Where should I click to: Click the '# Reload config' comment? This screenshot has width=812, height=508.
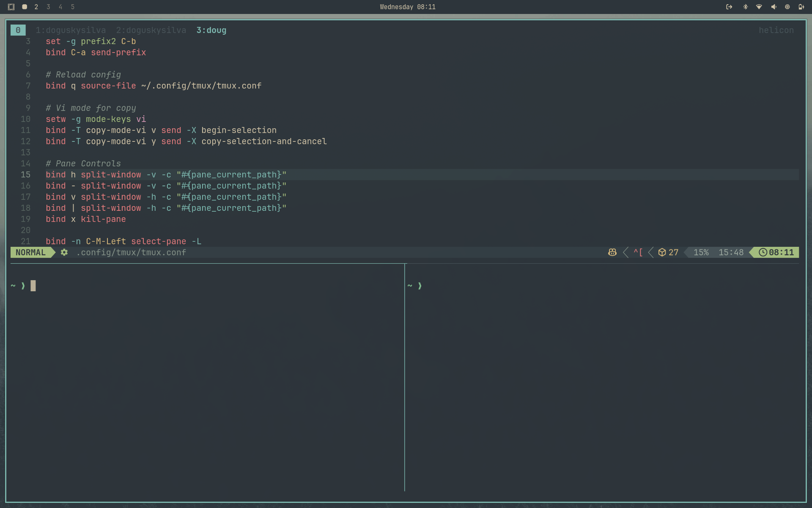coord(83,75)
